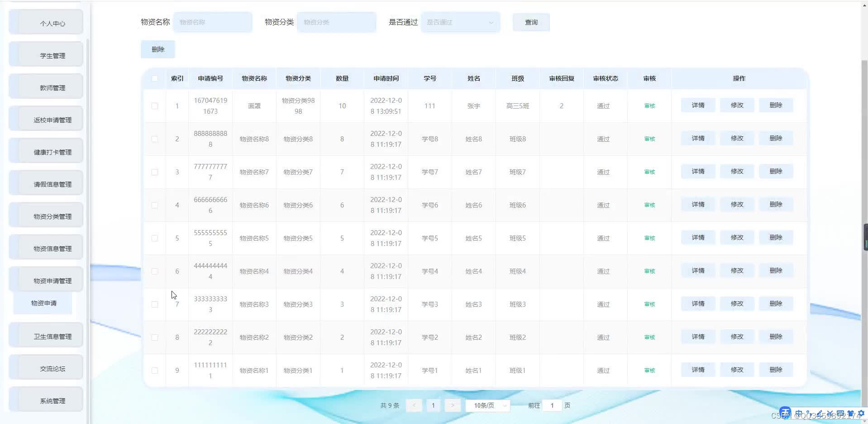Click 审核 link for 物资名称8 row
The width and height of the screenshot is (868, 424).
(x=649, y=139)
